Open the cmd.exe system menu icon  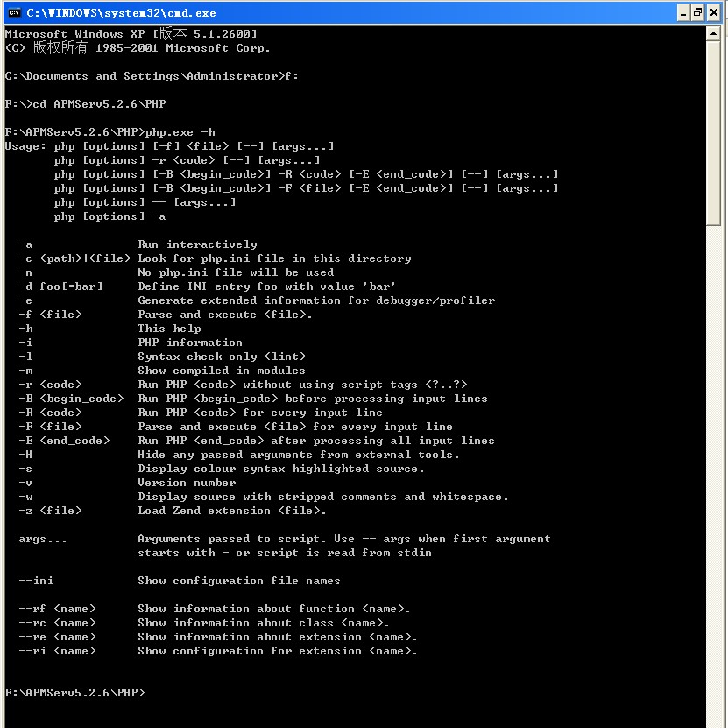(14, 12)
